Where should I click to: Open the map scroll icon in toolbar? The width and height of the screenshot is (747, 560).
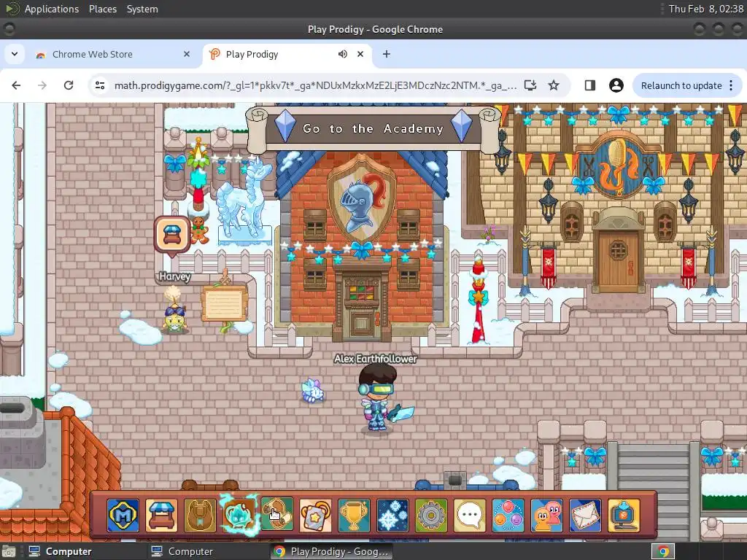click(x=277, y=513)
